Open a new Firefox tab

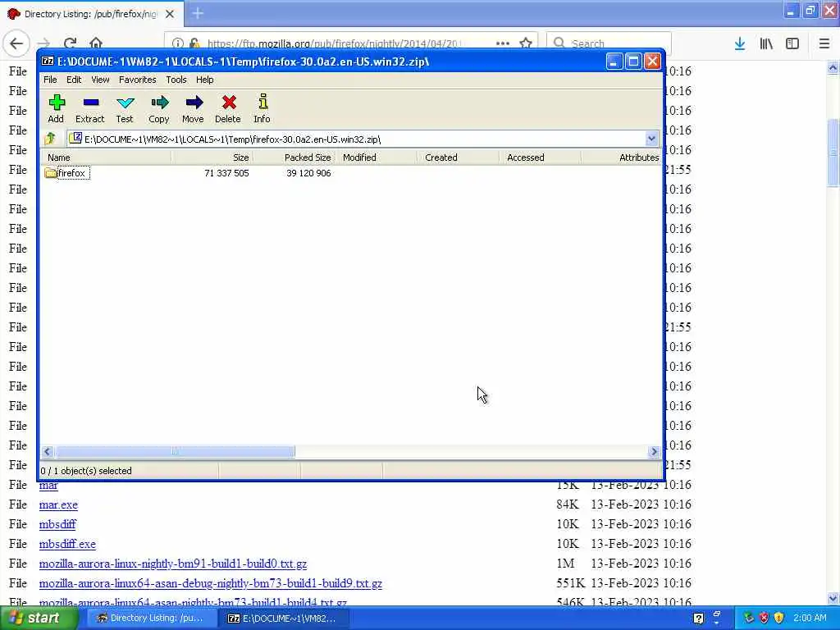pos(198,13)
